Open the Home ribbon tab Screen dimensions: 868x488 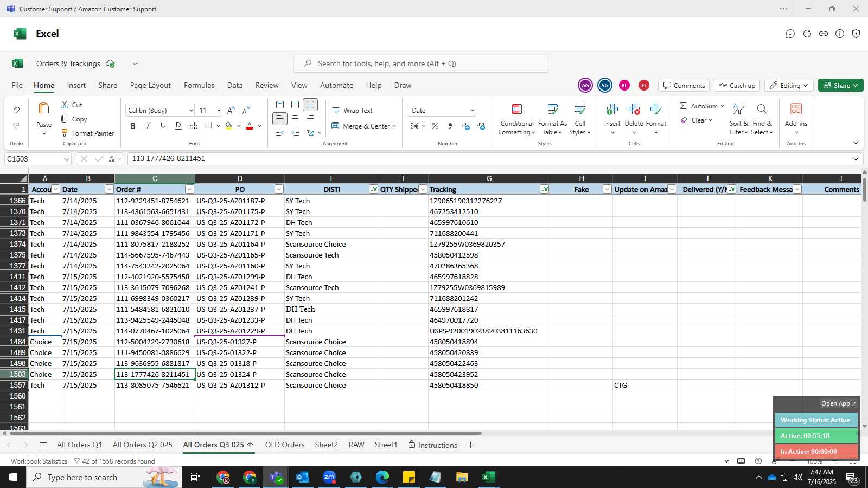(x=44, y=85)
